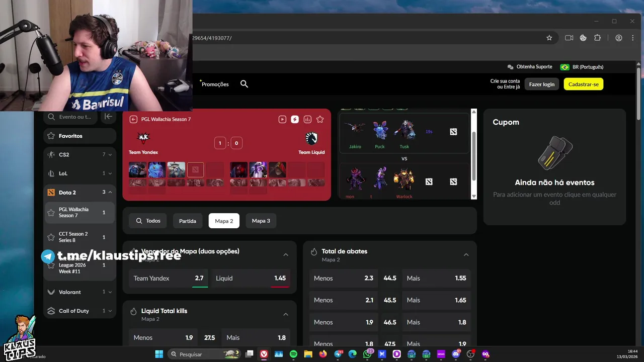Open Firefox from the taskbar
The height and width of the screenshot is (362, 644).
(323, 354)
